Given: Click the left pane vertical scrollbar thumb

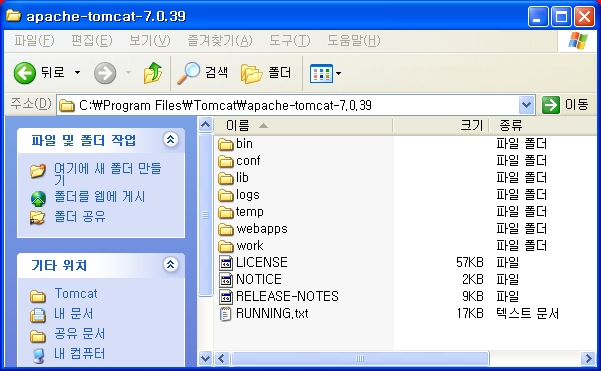Looking at the screenshot, I should coord(205,215).
